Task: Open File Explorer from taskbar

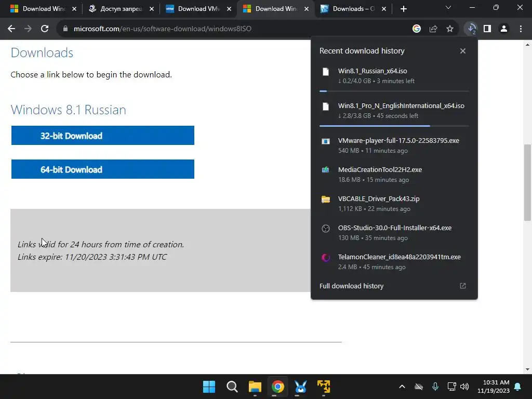Action: point(255,387)
